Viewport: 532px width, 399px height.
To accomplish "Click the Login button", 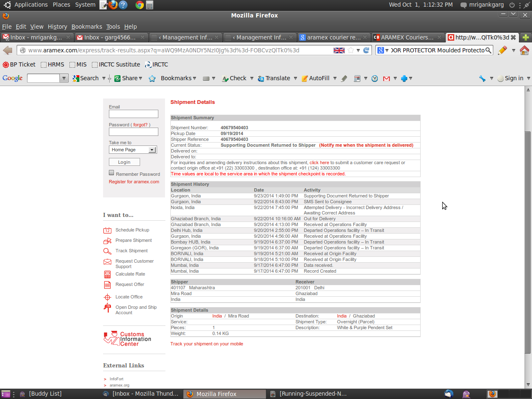I will point(124,162).
